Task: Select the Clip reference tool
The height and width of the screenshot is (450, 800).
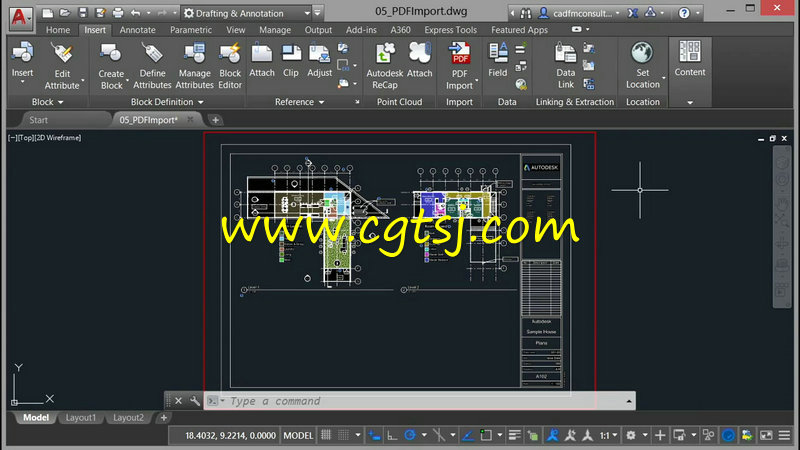Action: point(291,60)
